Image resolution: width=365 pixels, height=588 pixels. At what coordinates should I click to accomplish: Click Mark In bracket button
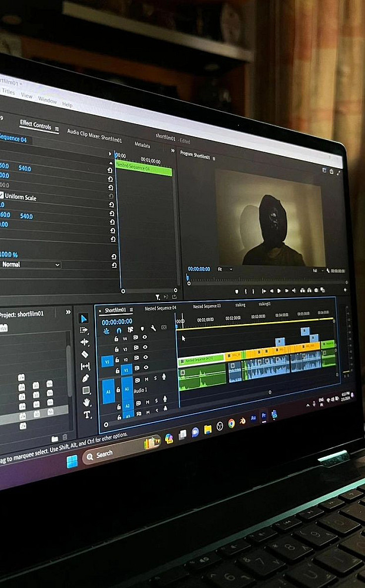pos(246,291)
